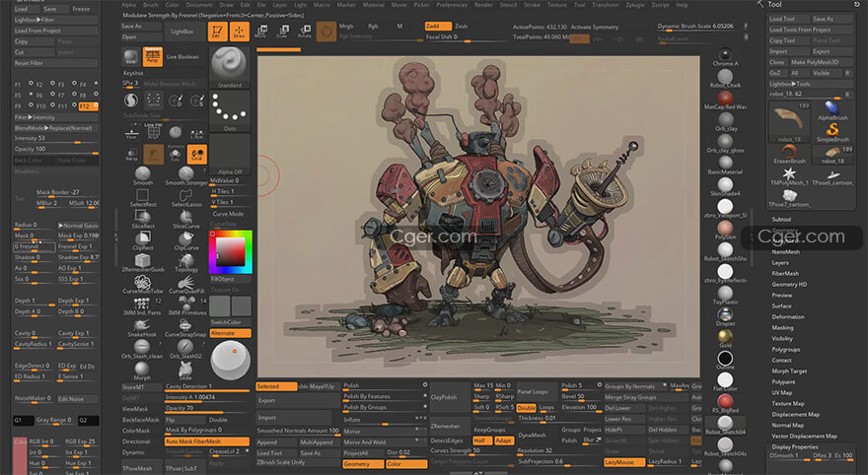This screenshot has height=475, width=868.
Task: Select the Morph brush
Action: pos(142,372)
